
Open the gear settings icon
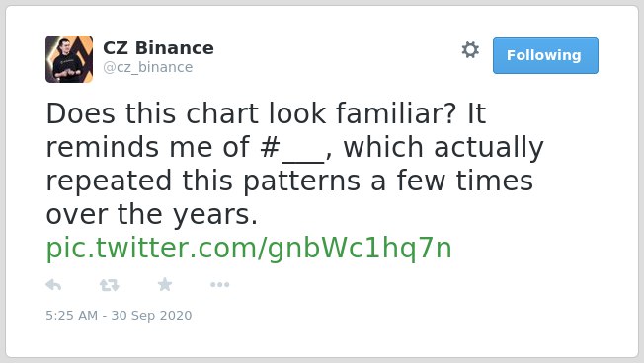click(x=470, y=50)
